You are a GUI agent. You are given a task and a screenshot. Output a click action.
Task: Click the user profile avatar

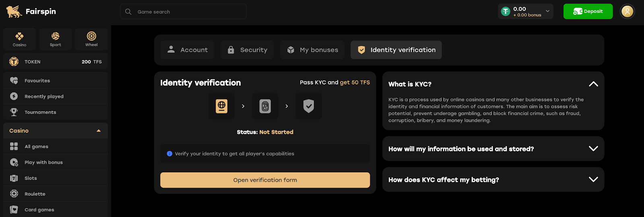tap(627, 11)
